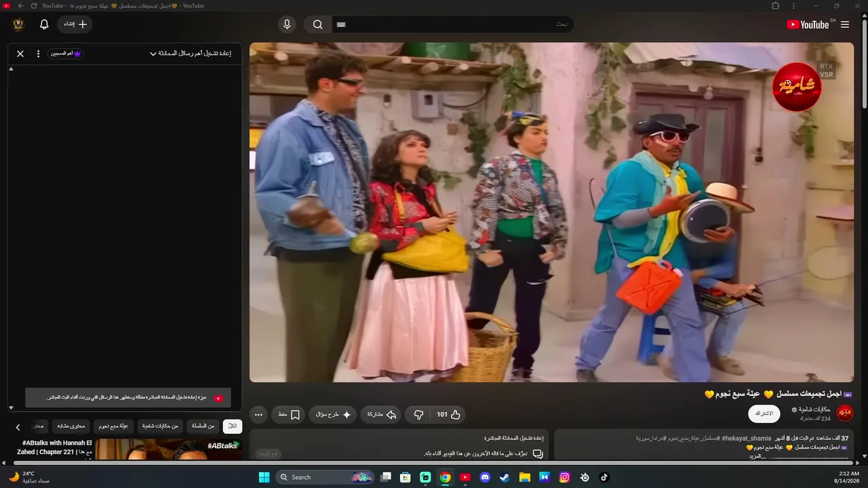Viewport: 868px width, 488px height.
Task: Share the video with مشاركة
Action: (x=381, y=414)
